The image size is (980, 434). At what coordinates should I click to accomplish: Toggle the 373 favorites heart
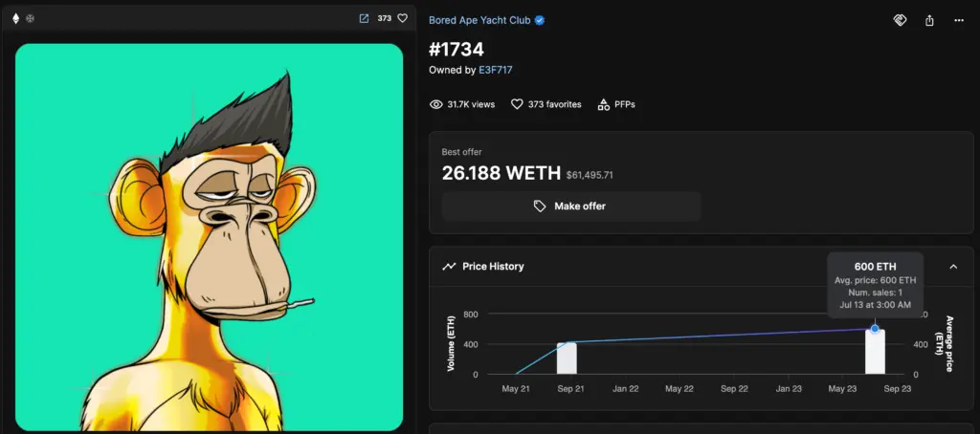point(517,104)
